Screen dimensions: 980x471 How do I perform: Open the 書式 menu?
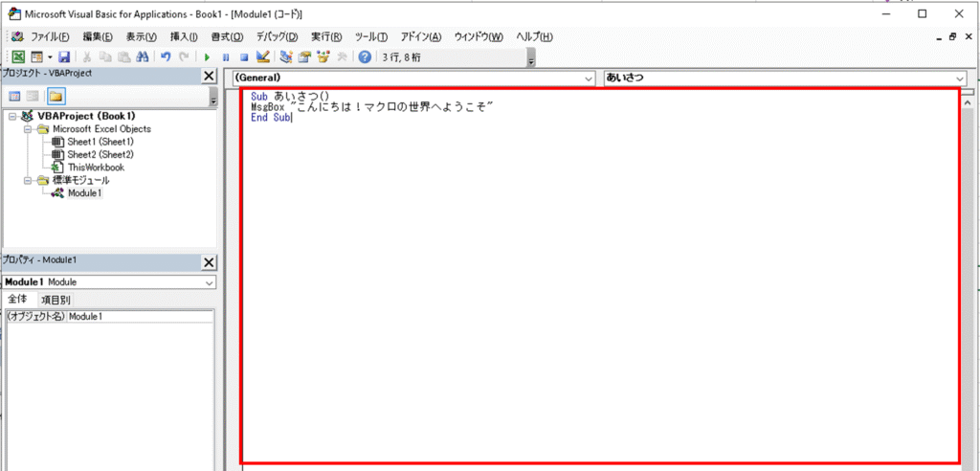tap(227, 37)
